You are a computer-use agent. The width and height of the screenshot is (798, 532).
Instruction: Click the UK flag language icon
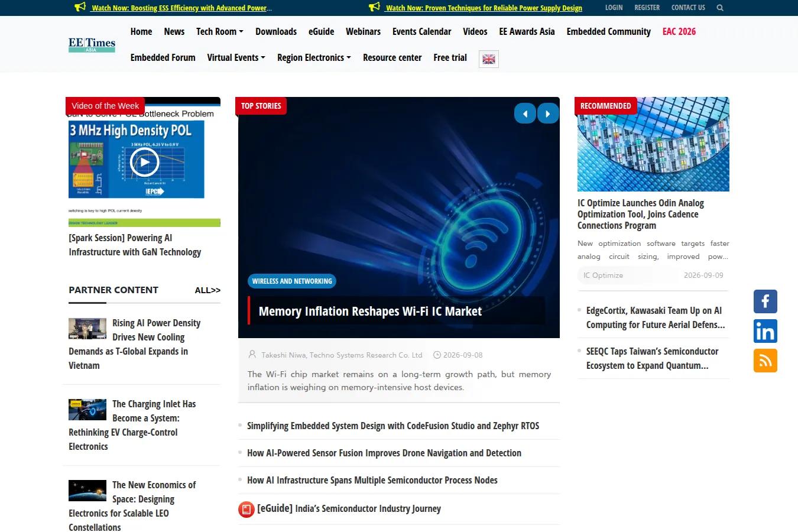(x=489, y=59)
